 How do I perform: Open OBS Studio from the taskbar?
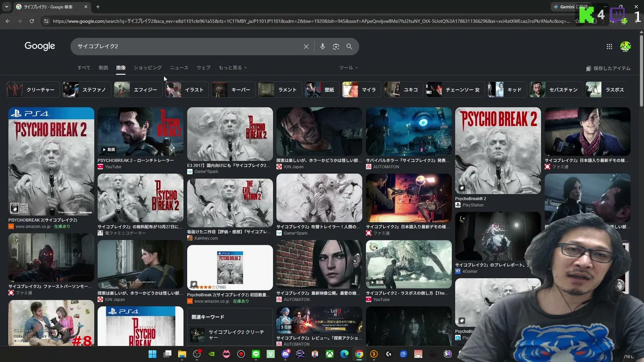197,354
